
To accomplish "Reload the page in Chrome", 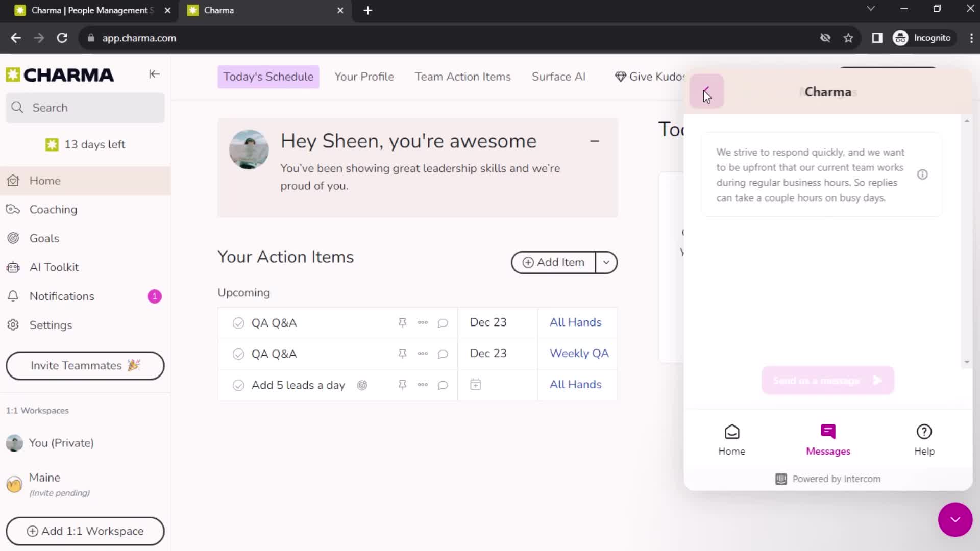I will [62, 38].
